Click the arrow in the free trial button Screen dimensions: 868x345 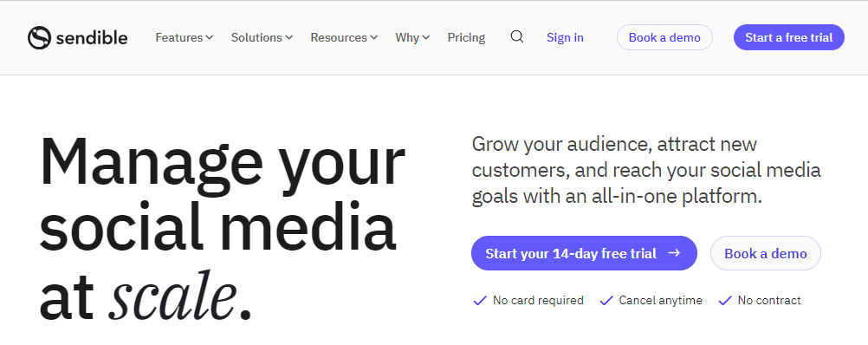pos(674,253)
